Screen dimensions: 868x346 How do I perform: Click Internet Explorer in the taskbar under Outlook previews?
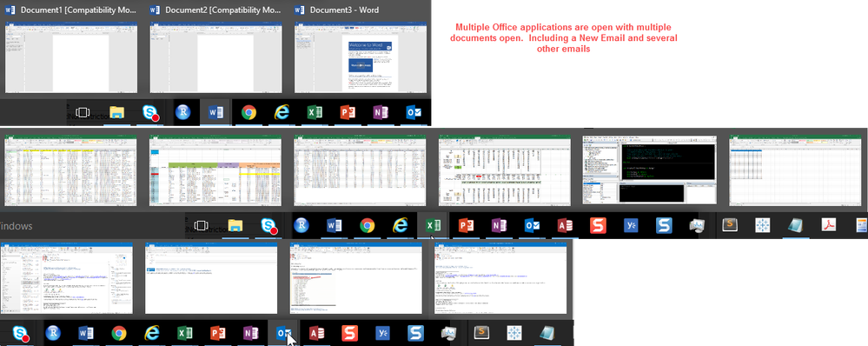(151, 333)
